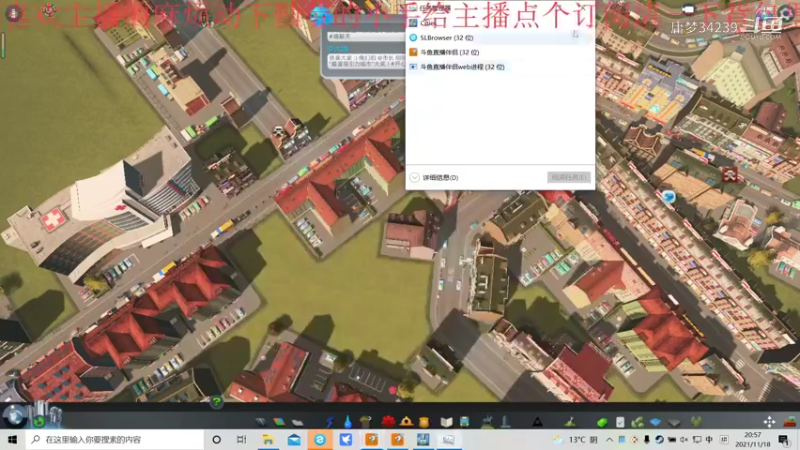Open the Water and Sewage menu

pos(348,422)
